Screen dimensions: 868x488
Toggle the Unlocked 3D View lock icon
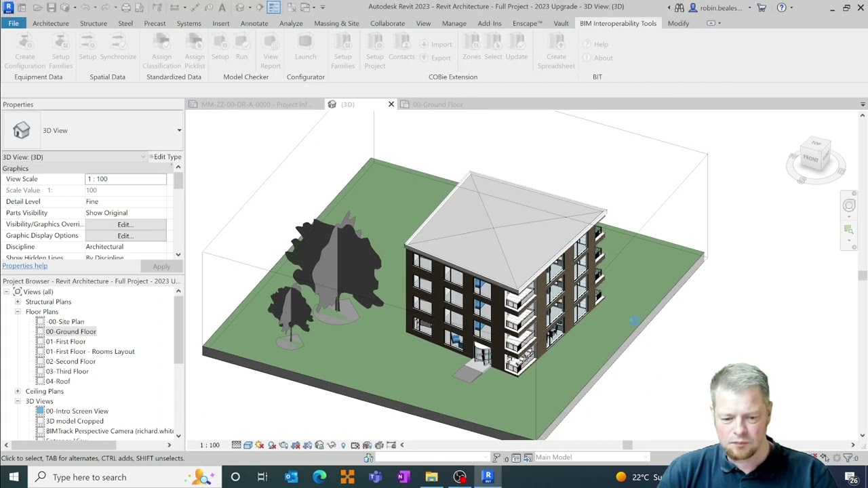(x=319, y=445)
